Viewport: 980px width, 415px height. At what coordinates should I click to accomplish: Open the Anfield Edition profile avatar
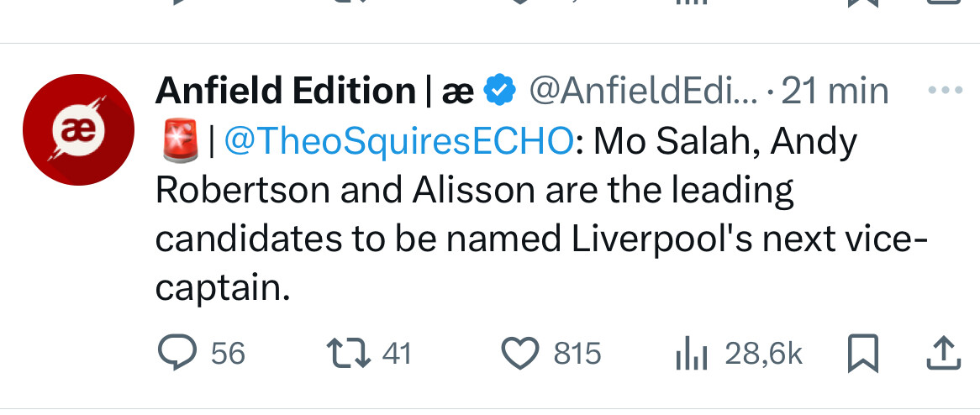tap(78, 128)
